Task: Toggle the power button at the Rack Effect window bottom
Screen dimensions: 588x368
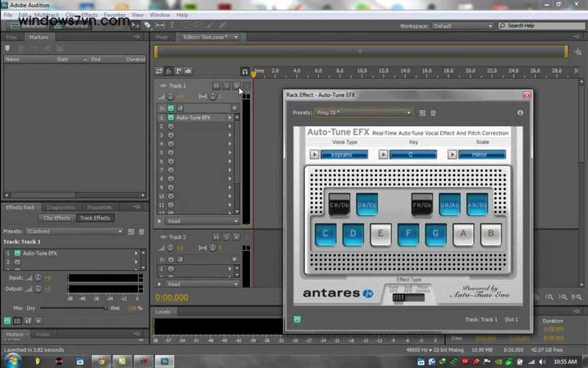Action: (x=297, y=319)
